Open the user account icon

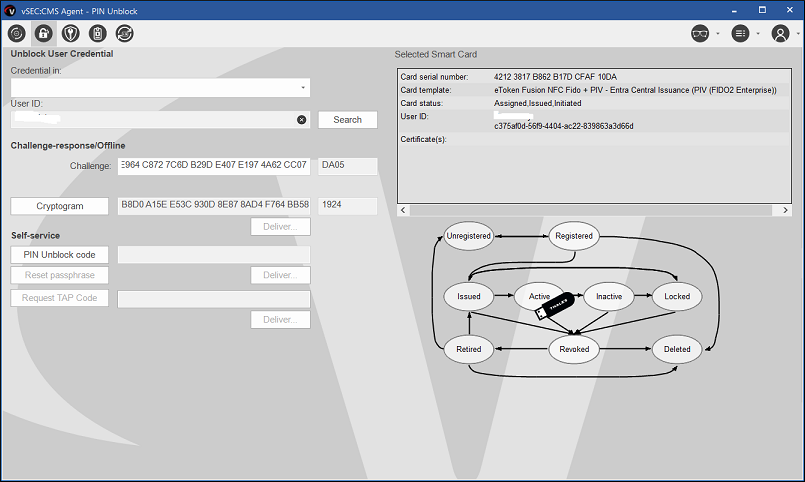coord(780,34)
